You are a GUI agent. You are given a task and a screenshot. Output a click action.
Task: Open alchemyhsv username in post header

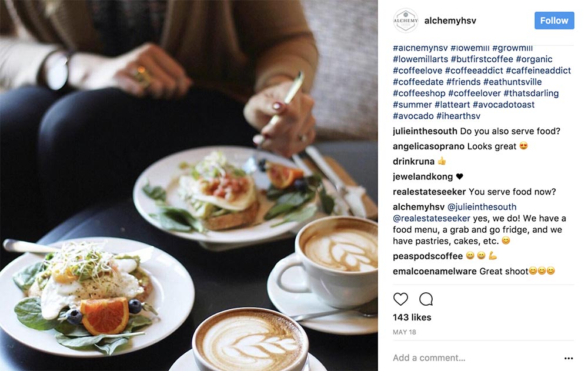point(450,21)
